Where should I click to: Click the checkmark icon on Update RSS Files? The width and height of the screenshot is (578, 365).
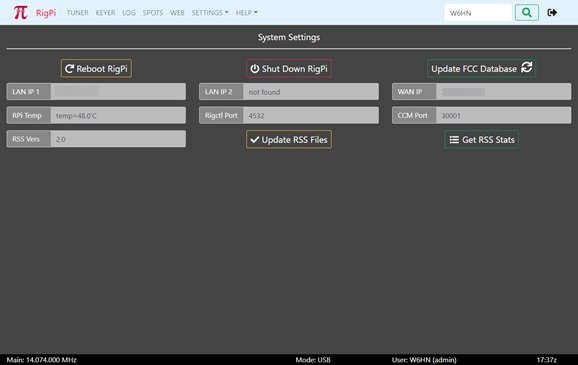tap(255, 140)
